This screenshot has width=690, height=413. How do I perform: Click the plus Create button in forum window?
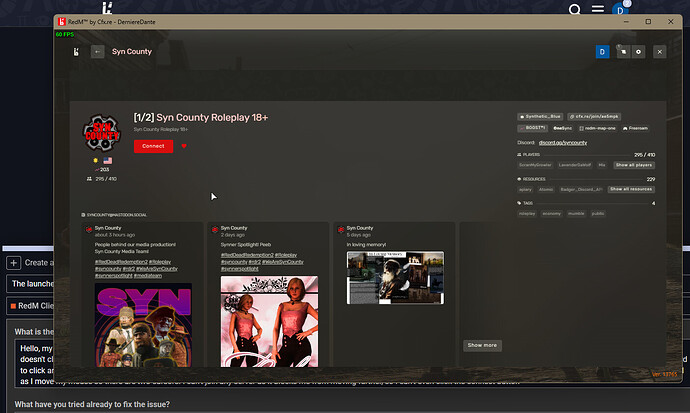click(14, 263)
